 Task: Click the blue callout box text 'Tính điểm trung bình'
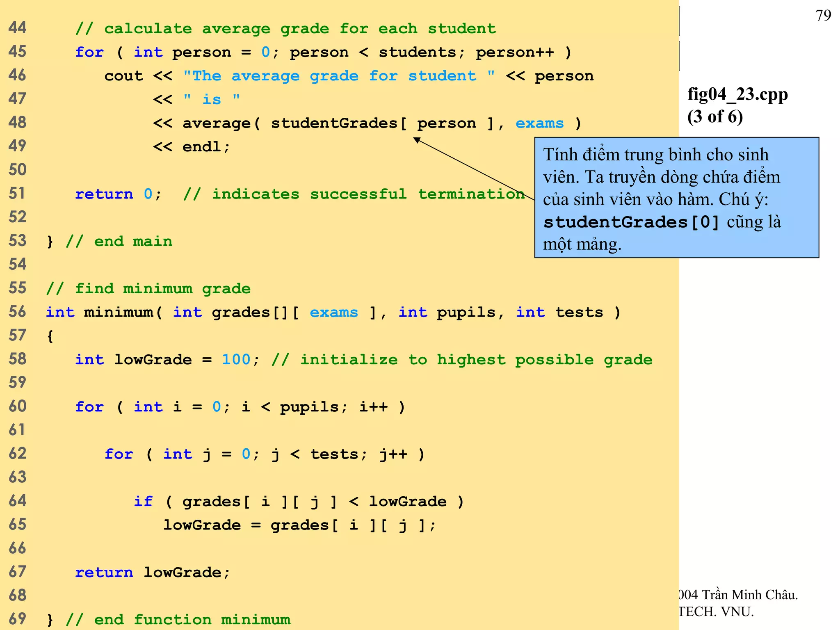pos(618,155)
